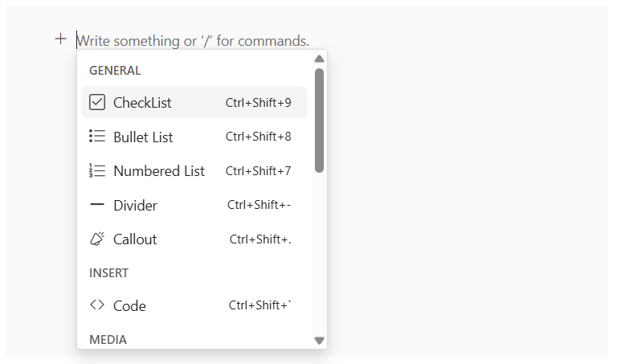
Task: Pick the Divider option label
Action: click(135, 206)
